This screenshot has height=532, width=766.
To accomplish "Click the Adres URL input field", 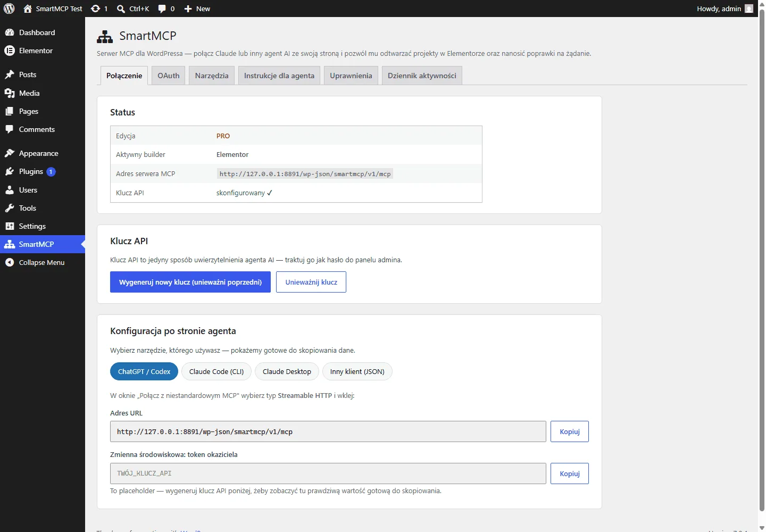I will [328, 431].
